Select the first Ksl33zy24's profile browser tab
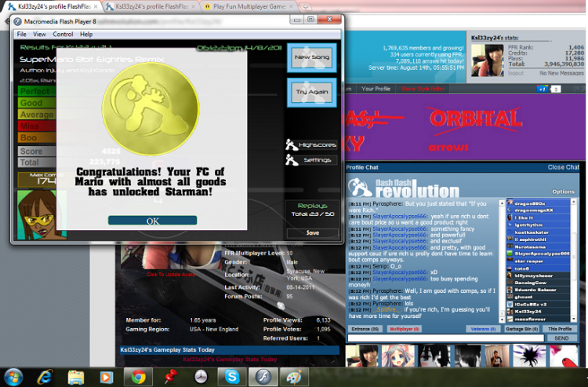 point(53,6)
